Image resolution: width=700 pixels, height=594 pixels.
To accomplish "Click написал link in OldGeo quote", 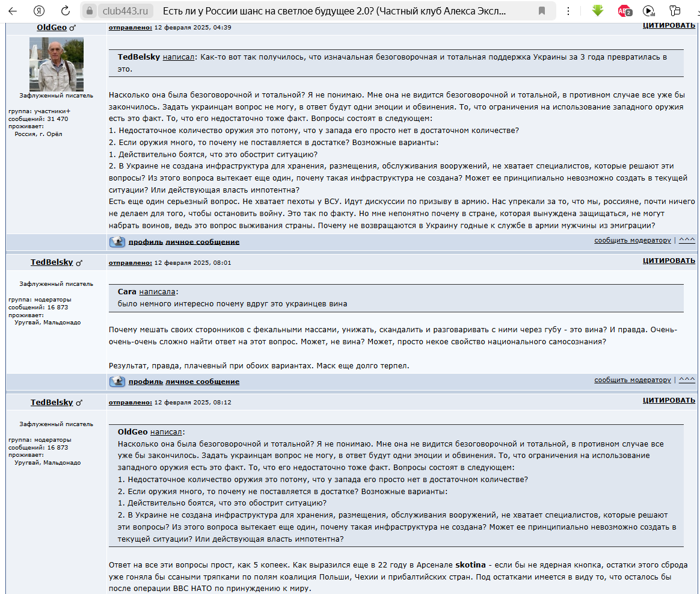I will tap(166, 432).
